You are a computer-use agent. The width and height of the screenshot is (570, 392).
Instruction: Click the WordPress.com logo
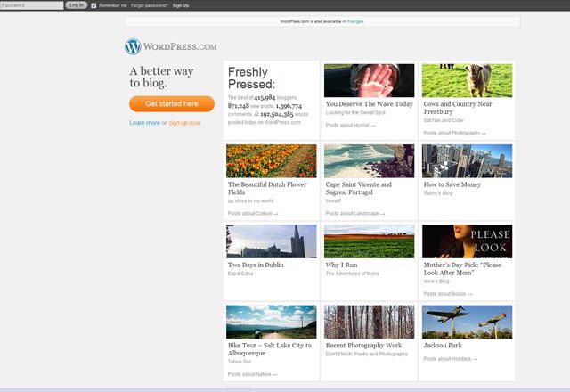(x=171, y=46)
